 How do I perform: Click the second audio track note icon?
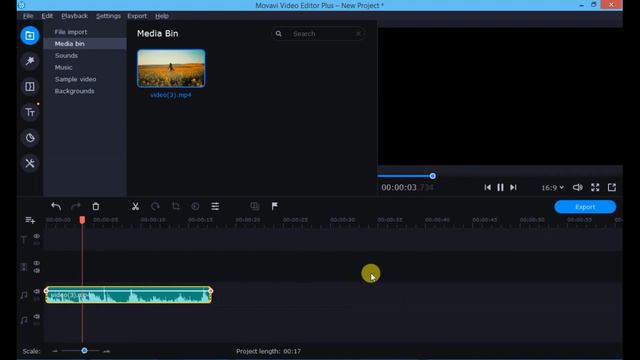point(24,320)
